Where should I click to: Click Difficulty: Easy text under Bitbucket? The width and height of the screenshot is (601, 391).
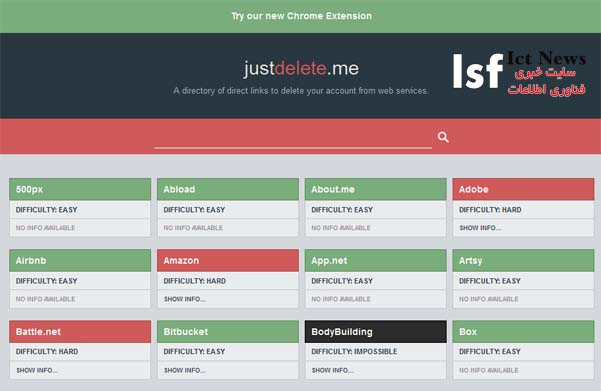point(194,352)
